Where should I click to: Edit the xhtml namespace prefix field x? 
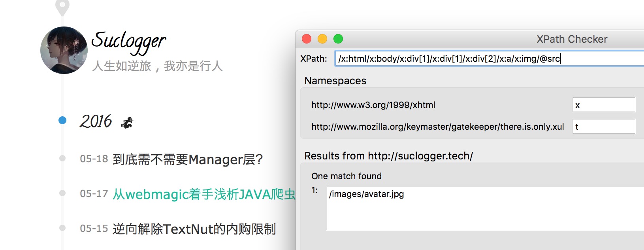(x=604, y=105)
